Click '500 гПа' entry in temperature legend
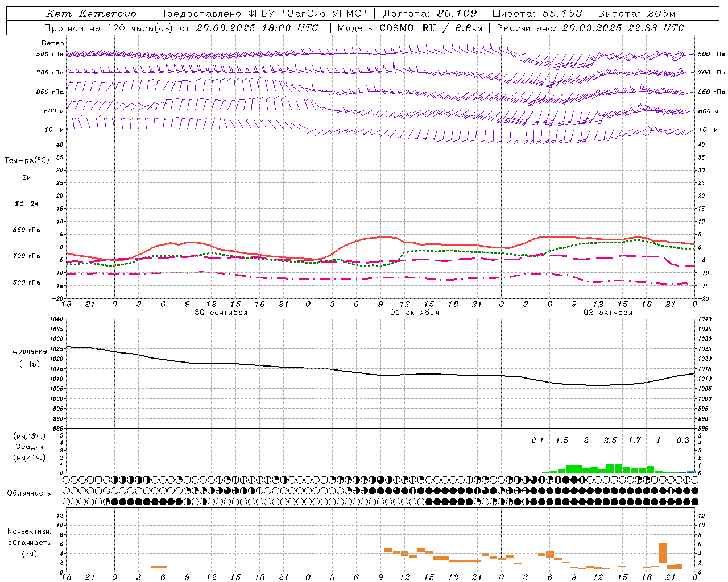Viewport: 728px width, 582px height. (x=27, y=282)
